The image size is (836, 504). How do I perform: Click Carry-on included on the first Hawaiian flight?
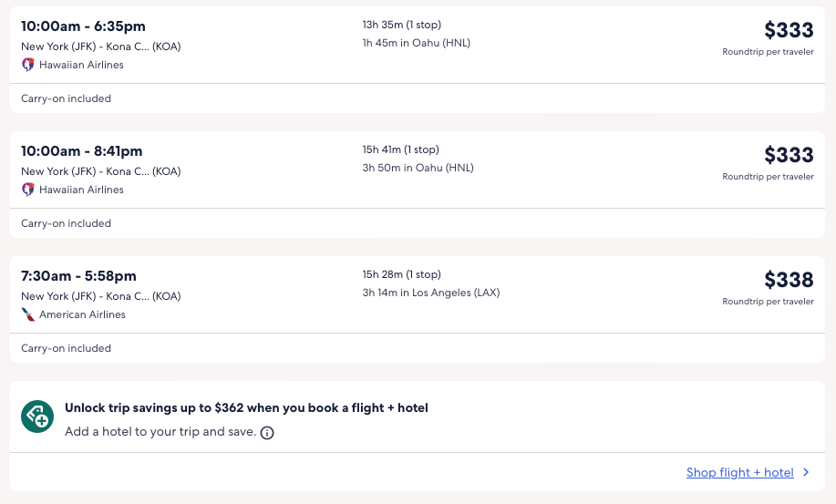point(66,98)
